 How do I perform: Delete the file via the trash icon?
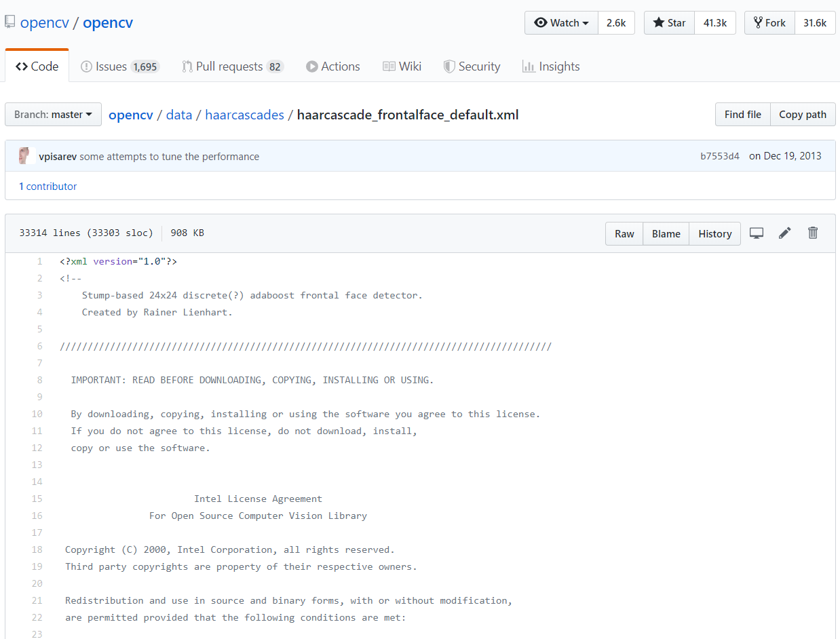(812, 233)
